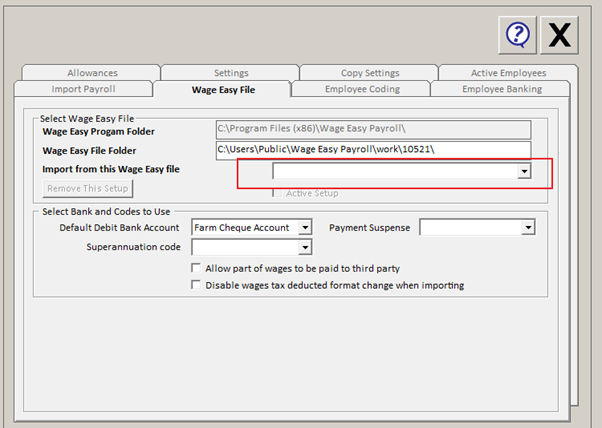The height and width of the screenshot is (428, 602).
Task: Open the Settings tab
Action: [x=231, y=73]
